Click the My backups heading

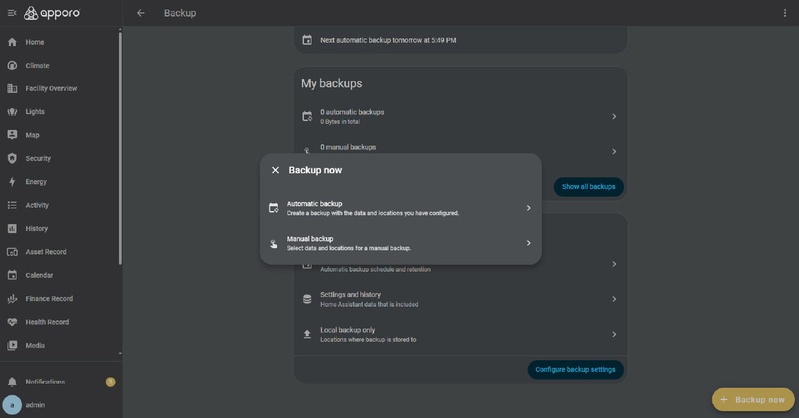332,84
